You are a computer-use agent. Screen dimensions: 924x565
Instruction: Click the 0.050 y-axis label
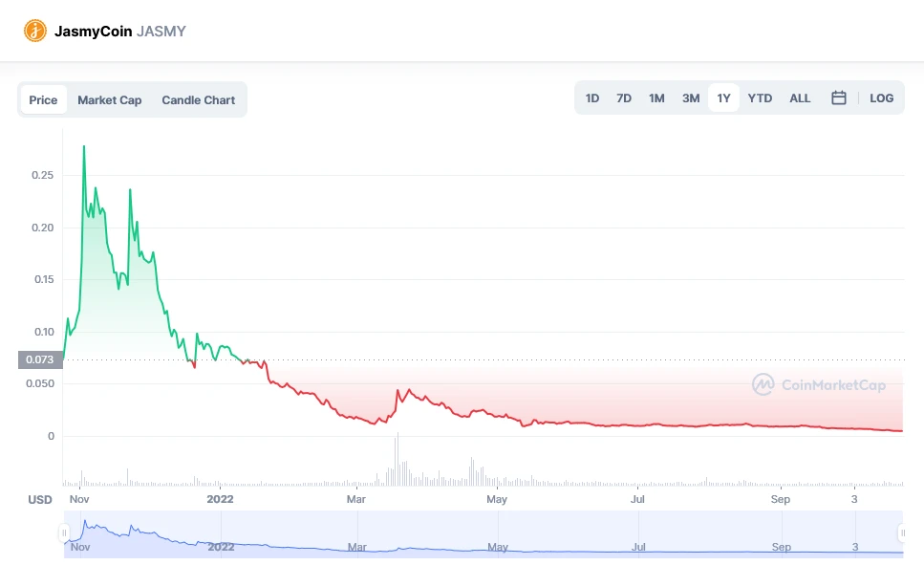click(x=40, y=383)
